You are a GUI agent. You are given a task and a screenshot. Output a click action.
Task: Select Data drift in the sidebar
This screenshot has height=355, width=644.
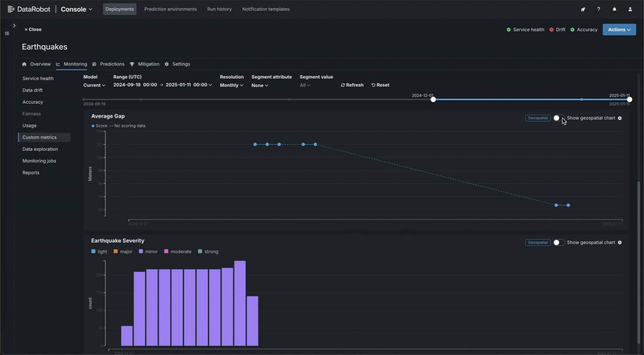pos(33,90)
